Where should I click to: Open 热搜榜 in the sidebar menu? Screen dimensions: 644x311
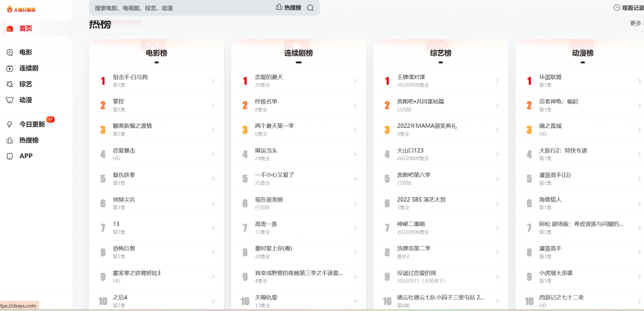29,140
